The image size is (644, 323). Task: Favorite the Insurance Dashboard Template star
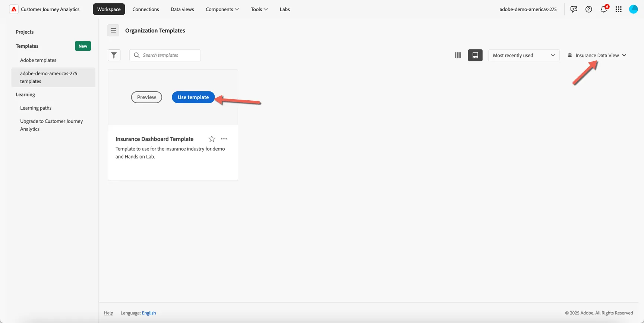[x=212, y=139]
